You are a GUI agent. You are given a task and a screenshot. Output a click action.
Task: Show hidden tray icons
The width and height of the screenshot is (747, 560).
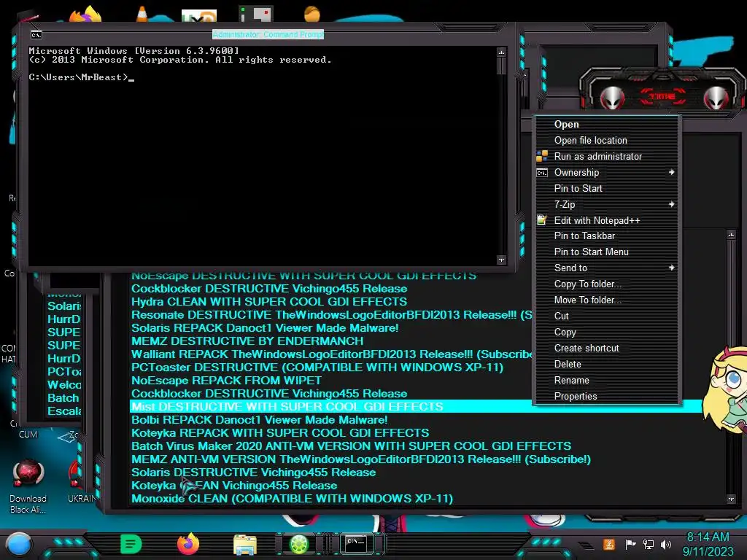(587, 545)
